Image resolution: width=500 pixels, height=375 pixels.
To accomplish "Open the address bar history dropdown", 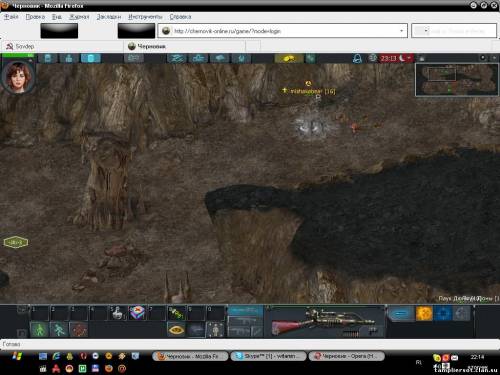I will tap(401, 31).
